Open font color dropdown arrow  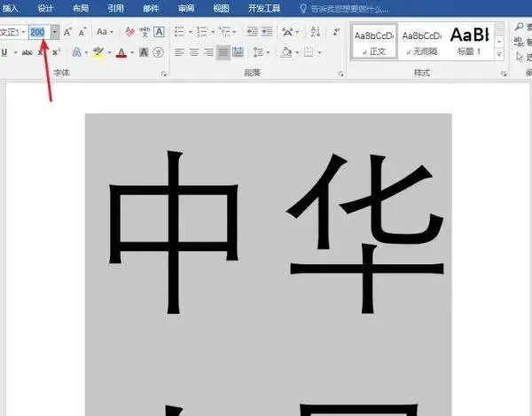tap(132, 52)
